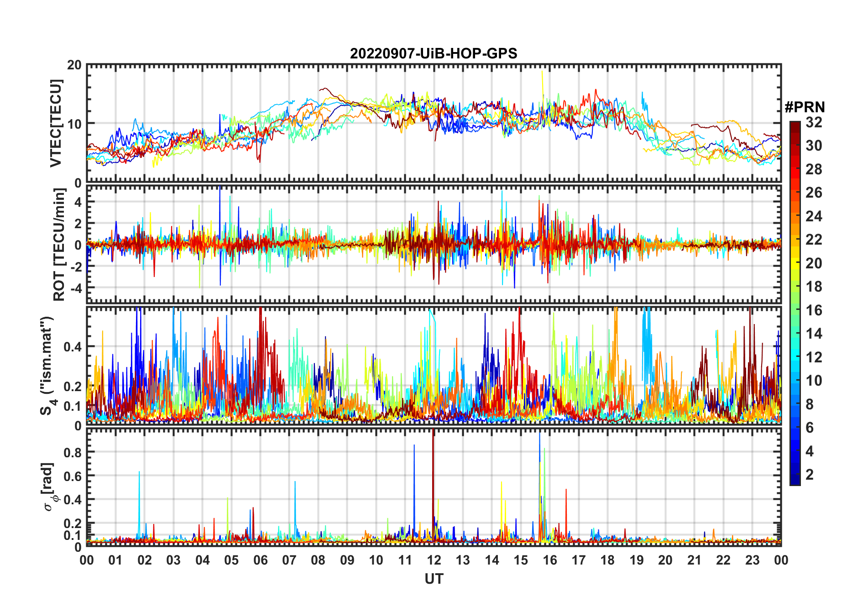Select PRN colorbar tick label 28

(814, 169)
